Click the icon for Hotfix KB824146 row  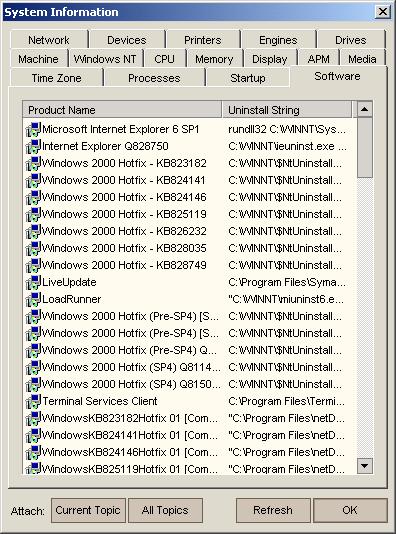33,198
